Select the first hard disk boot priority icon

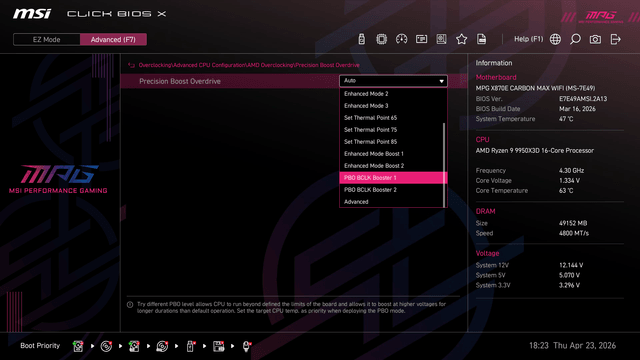tap(78, 346)
